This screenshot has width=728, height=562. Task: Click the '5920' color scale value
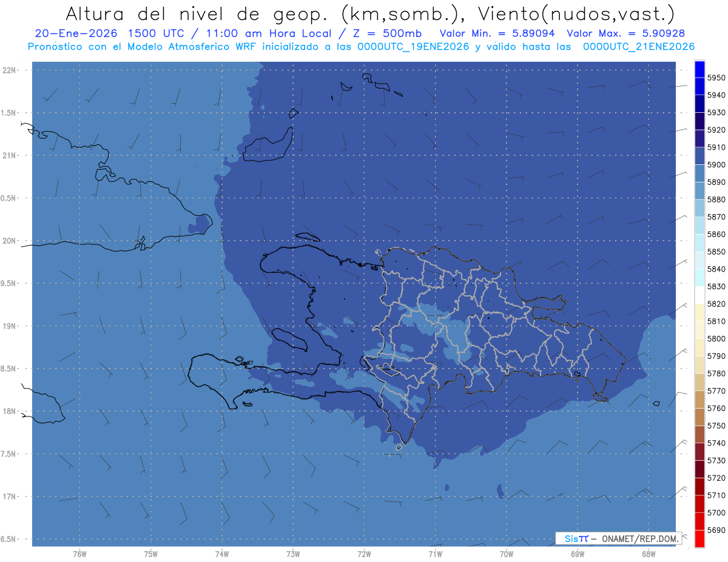[716, 130]
